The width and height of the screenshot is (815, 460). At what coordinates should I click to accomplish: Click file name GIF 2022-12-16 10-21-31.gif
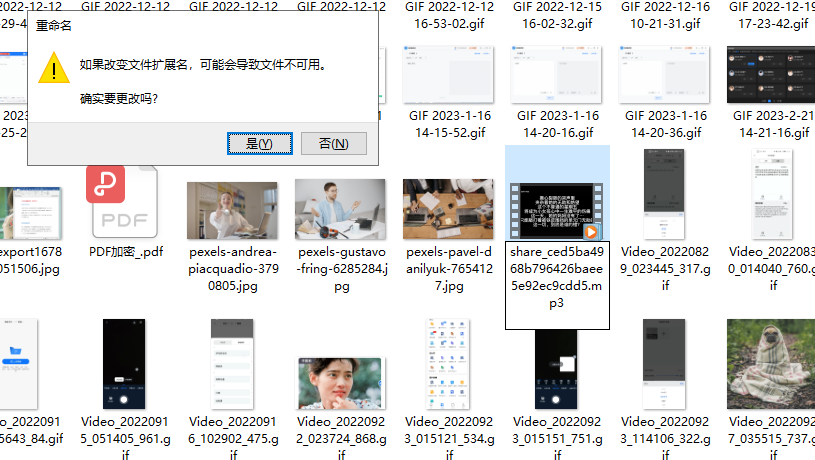(665, 15)
